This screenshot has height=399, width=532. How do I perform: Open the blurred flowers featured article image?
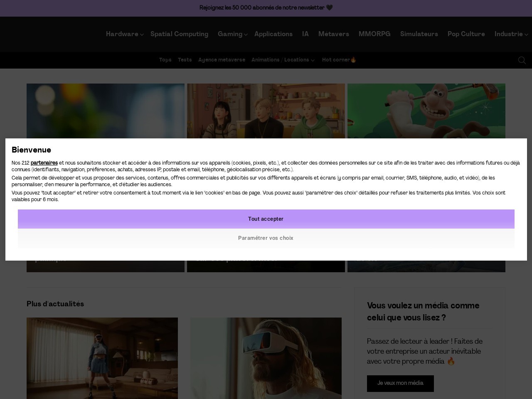point(106,111)
